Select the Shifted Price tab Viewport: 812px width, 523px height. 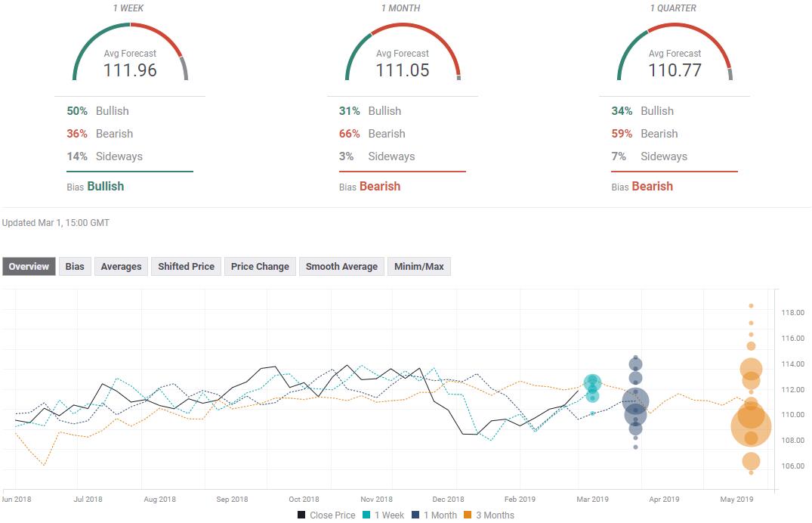(x=186, y=267)
